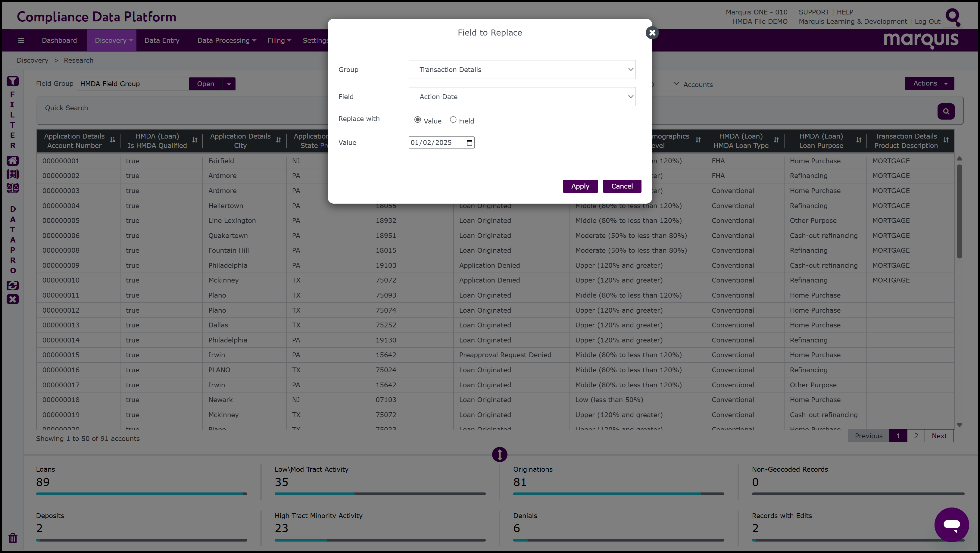Open the Field dropdown showing Action Date
Viewport: 980px width, 553px height.
pyautogui.click(x=522, y=97)
